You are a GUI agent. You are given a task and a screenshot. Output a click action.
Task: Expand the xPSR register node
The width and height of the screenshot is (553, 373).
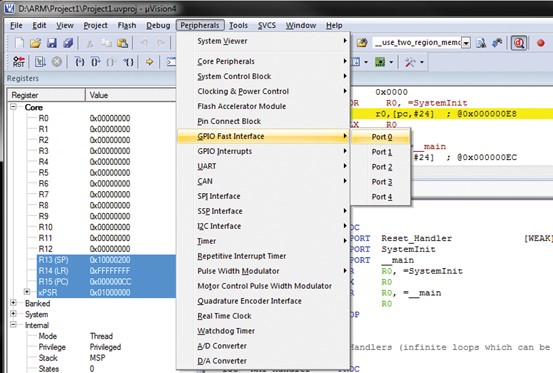coord(27,292)
